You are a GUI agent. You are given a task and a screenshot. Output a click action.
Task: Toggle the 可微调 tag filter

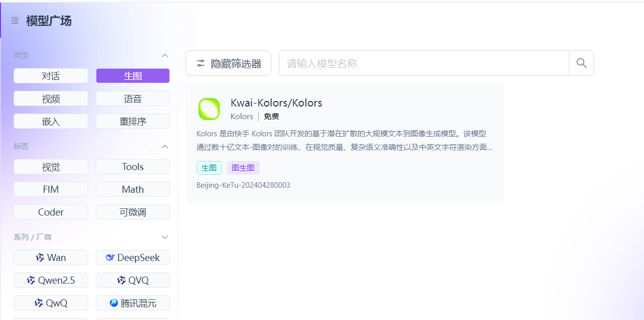click(133, 212)
